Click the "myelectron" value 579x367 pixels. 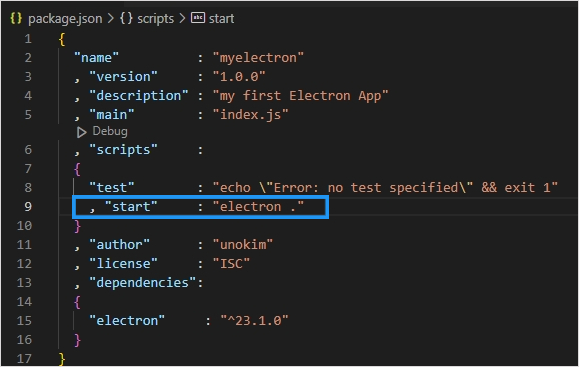point(258,58)
